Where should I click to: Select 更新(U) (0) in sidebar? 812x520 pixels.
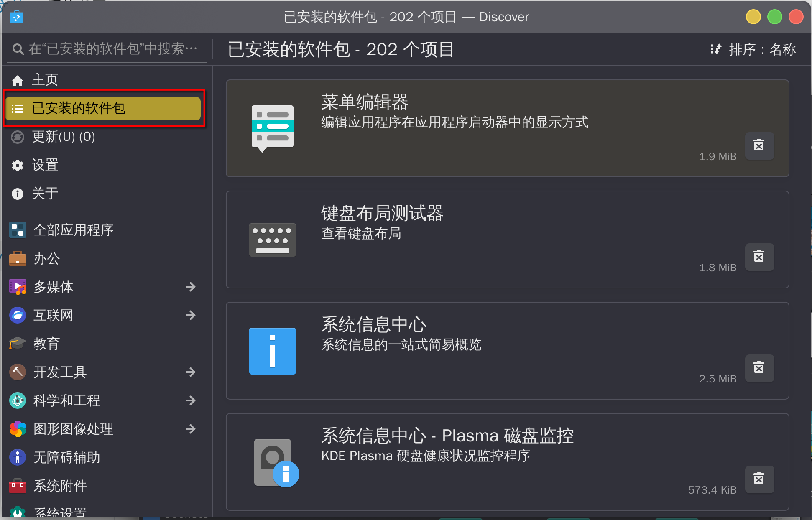(x=103, y=137)
